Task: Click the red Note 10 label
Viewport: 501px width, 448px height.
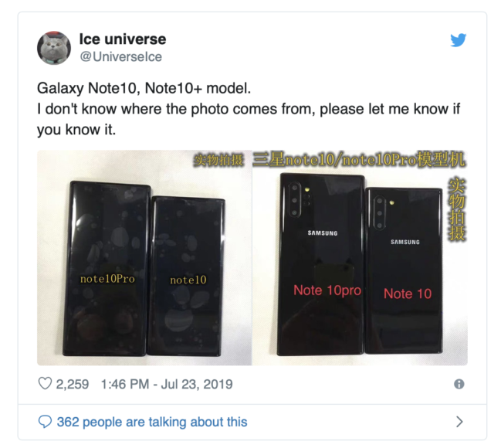Action: pos(408,294)
